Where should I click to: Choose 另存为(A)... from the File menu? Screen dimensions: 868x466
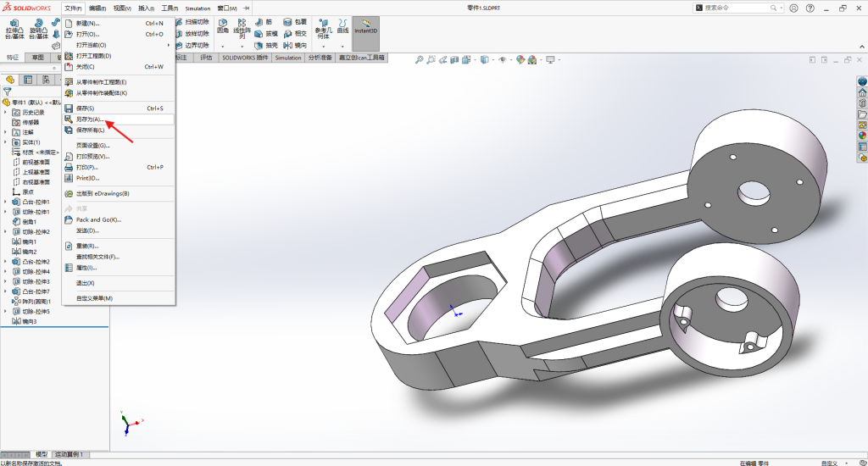coord(89,119)
